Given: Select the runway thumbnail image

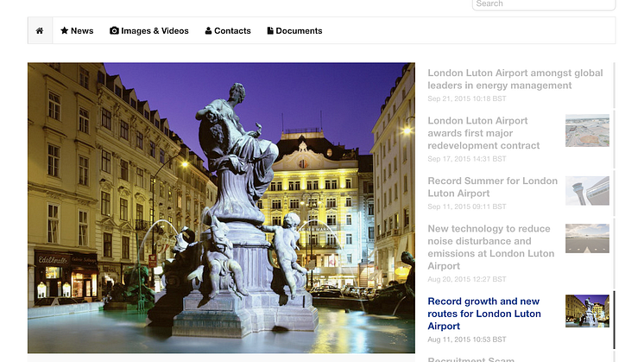Looking at the screenshot, I should (x=587, y=238).
